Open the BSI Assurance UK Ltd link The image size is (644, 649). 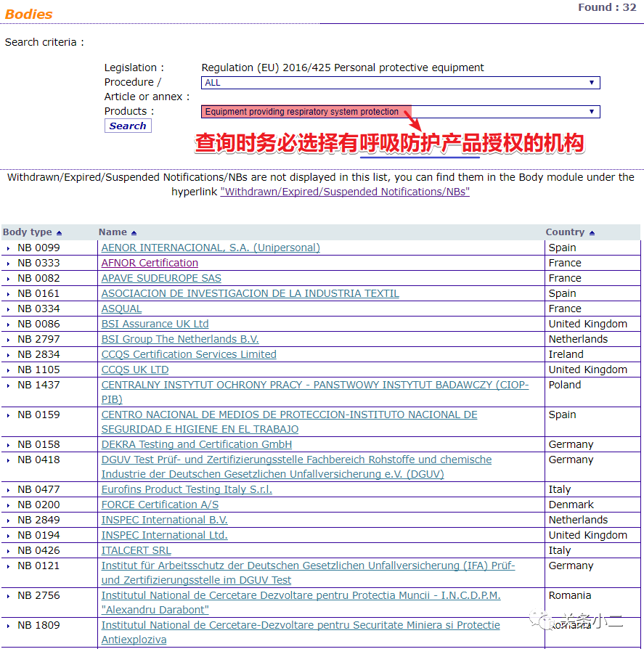click(x=154, y=324)
